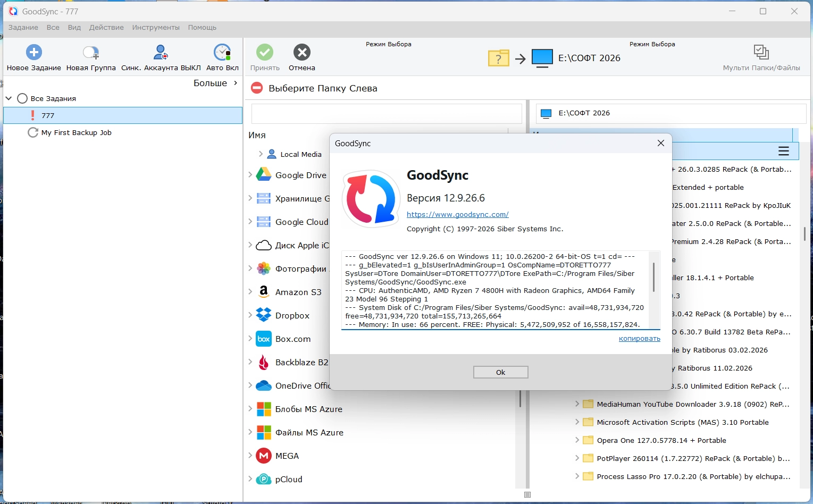Open account sync Синк. Аккаунта ВЫКЛ
The width and height of the screenshot is (813, 504).
pyautogui.click(x=161, y=58)
